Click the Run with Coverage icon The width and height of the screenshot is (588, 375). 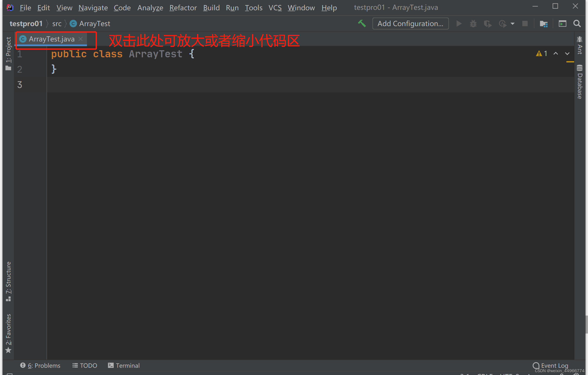tap(487, 24)
